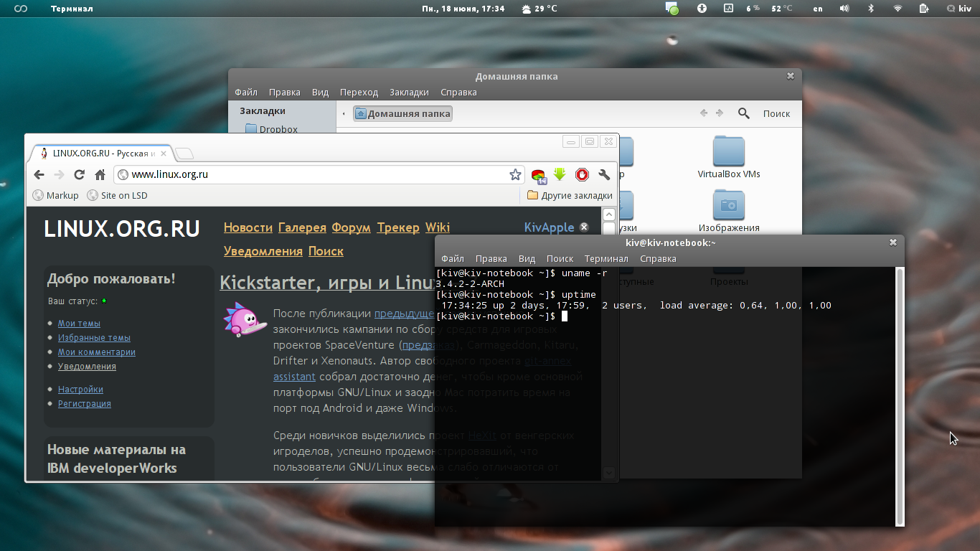Open the Файл menu in file manager
The image size is (980, 551).
point(246,93)
